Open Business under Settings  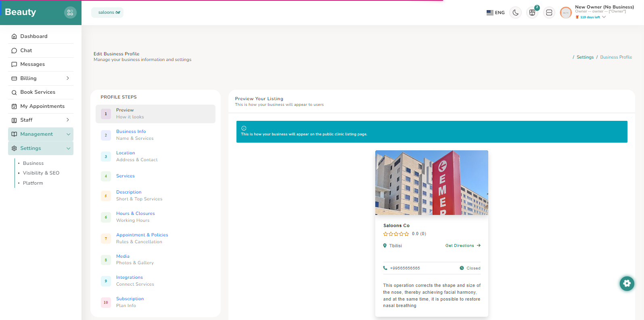point(33,163)
